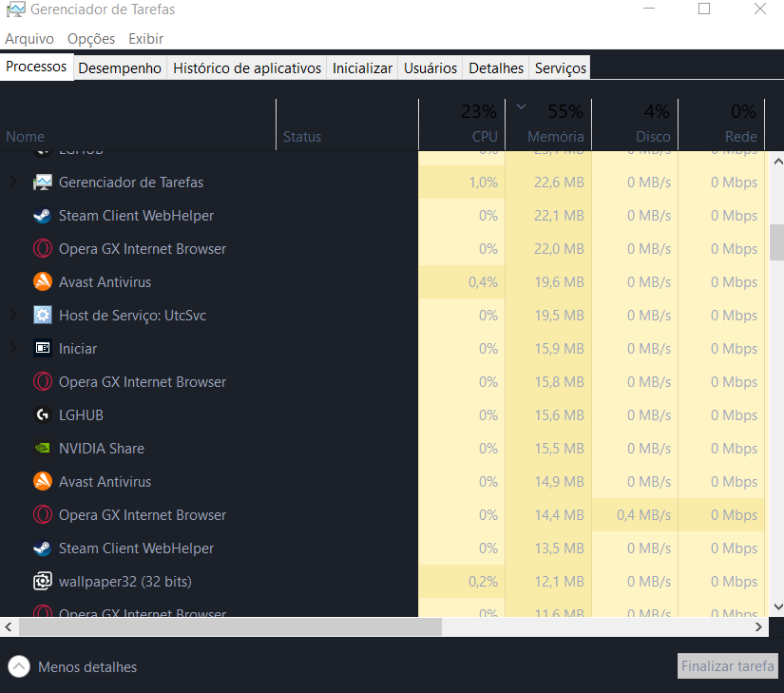Click the horizontal scrollbar thumb
The height and width of the screenshot is (693, 784).
[x=231, y=627]
